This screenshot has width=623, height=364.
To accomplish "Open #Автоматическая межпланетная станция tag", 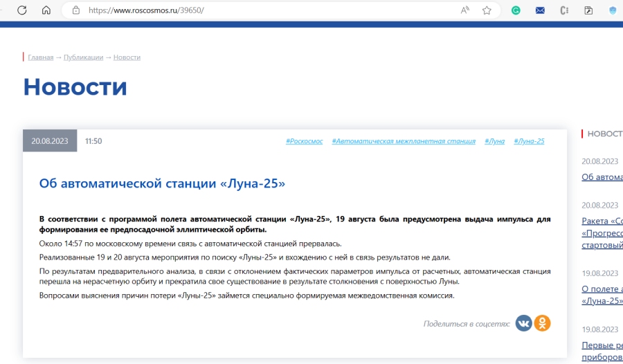I will pyautogui.click(x=404, y=141).
